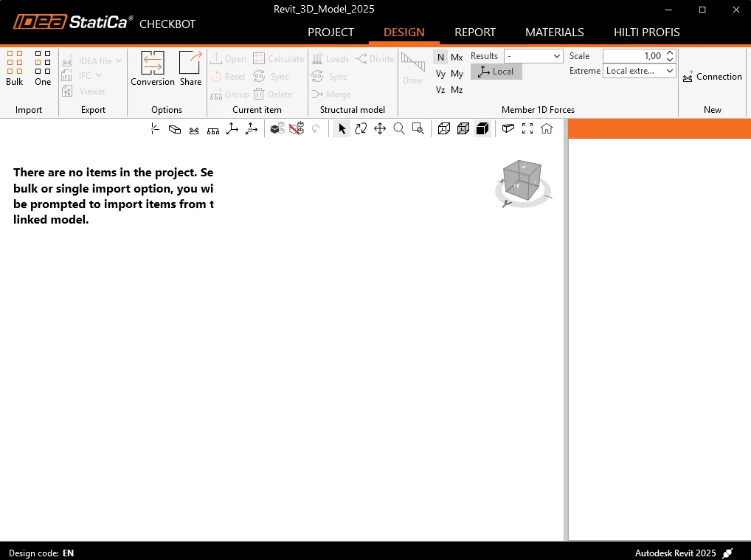Click the IDEA StatiCa logo

[x=73, y=22]
